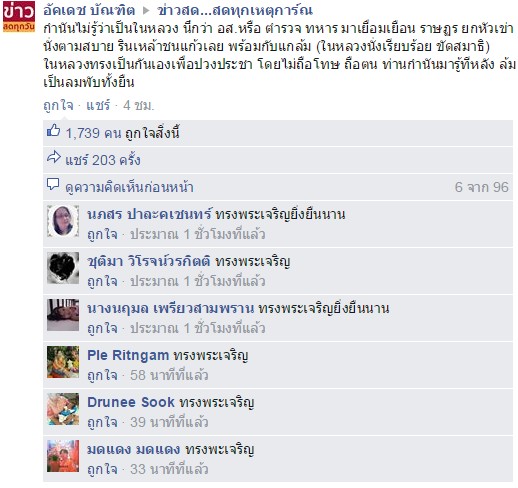This screenshot has width=518, height=488.
Task: Click the comment bubble icon
Action: pyautogui.click(x=53, y=184)
